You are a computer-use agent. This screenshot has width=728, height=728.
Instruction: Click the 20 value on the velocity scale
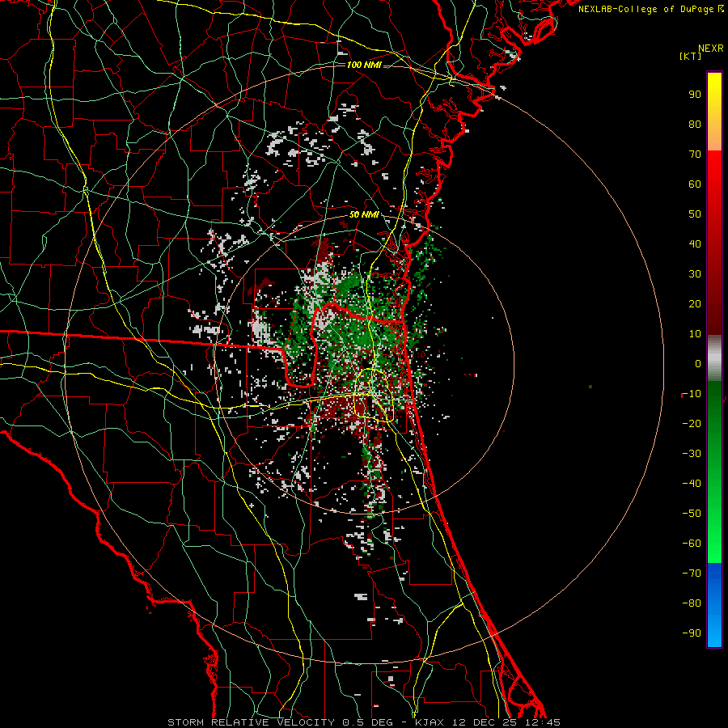[x=695, y=303]
